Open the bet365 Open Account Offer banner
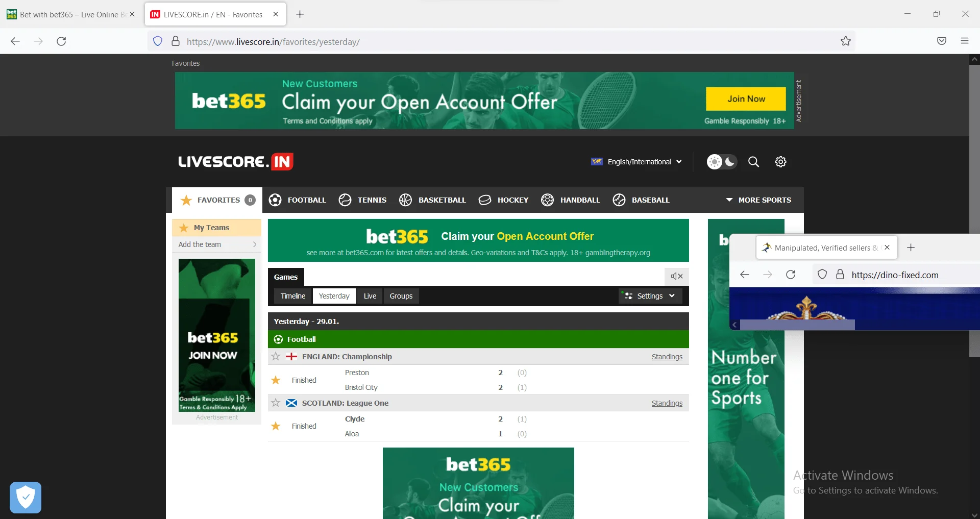980x519 pixels. (x=478, y=240)
